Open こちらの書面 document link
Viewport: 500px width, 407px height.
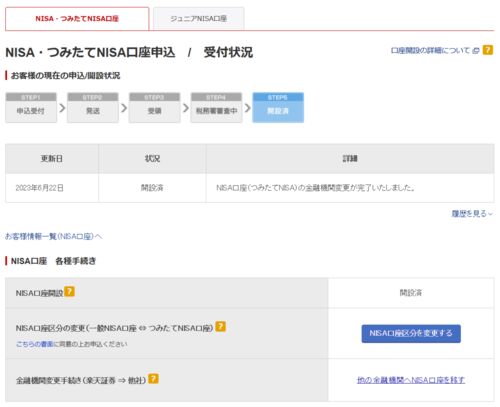[34, 344]
